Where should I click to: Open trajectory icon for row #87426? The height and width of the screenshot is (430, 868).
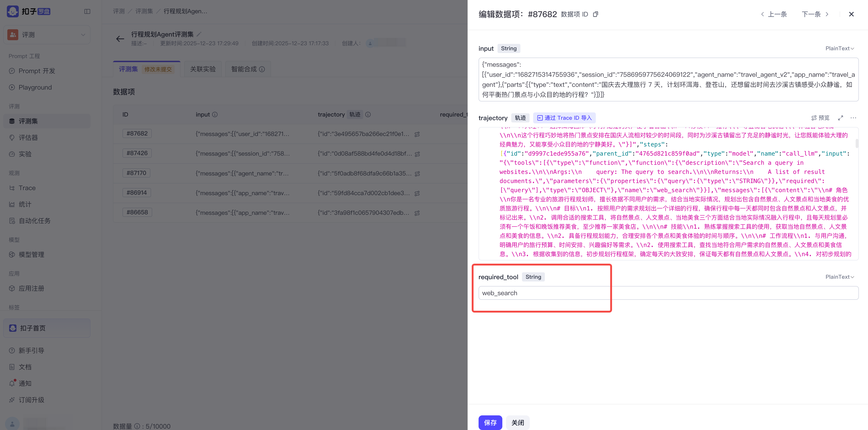click(417, 154)
